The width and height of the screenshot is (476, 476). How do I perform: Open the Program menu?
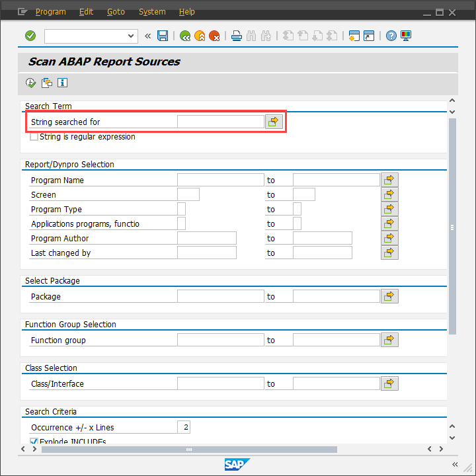(51, 12)
